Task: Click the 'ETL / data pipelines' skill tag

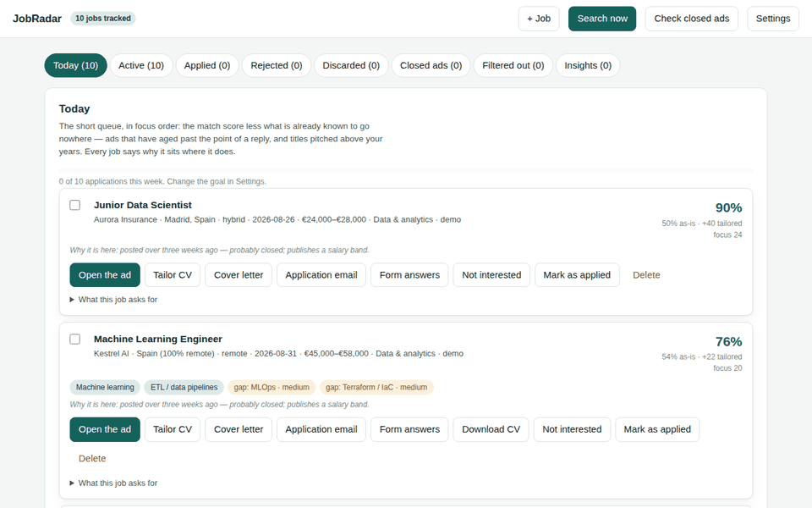Action: pyautogui.click(x=184, y=387)
